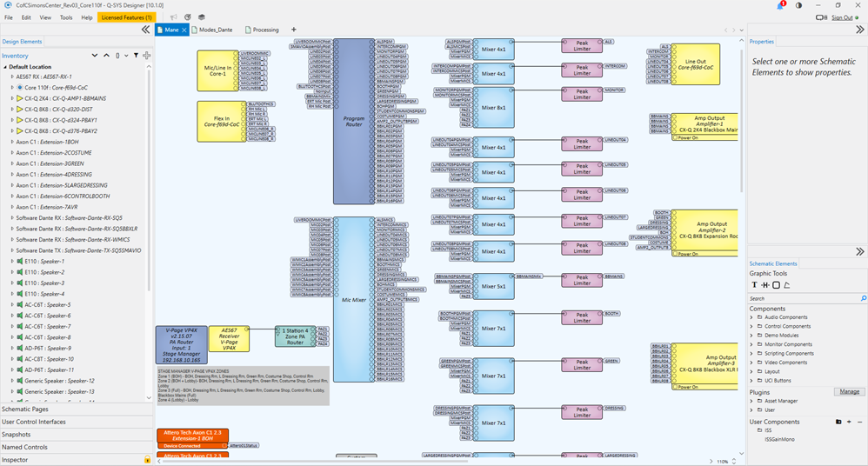Click the stacked layers toolbar icon
Screen dimensions: 868x466
(x=202, y=17)
